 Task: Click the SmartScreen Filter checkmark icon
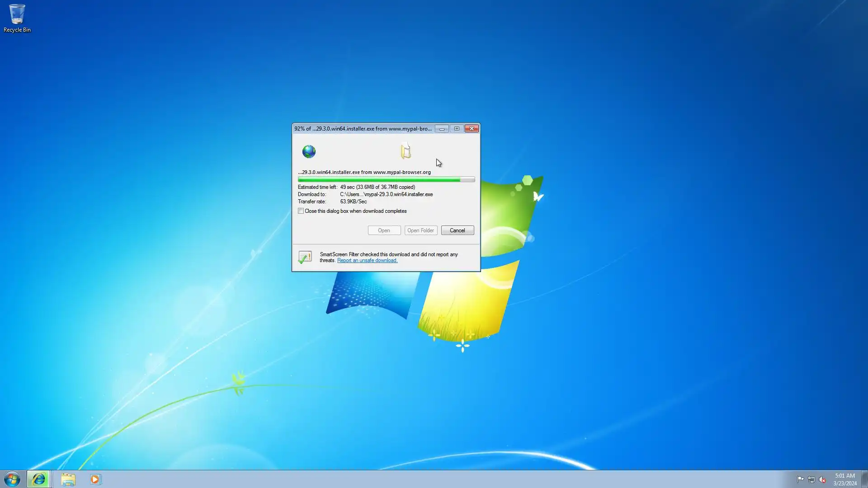305,257
